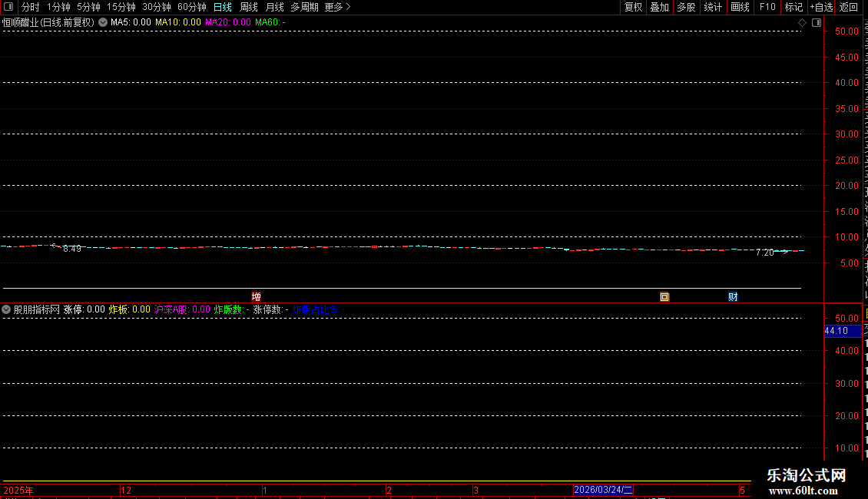Click the 增 event marker icon
This screenshot has width=868, height=499.
[256, 297]
